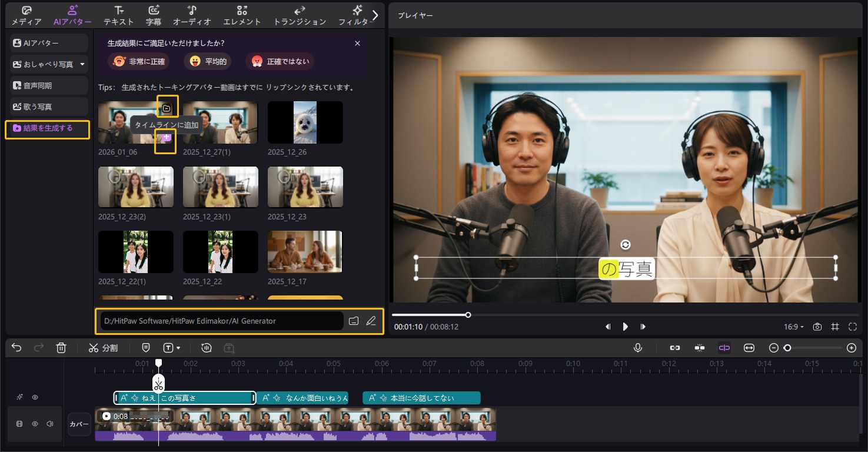The image size is (868, 452).
Task: Click the Split scissors tool
Action: click(103, 348)
